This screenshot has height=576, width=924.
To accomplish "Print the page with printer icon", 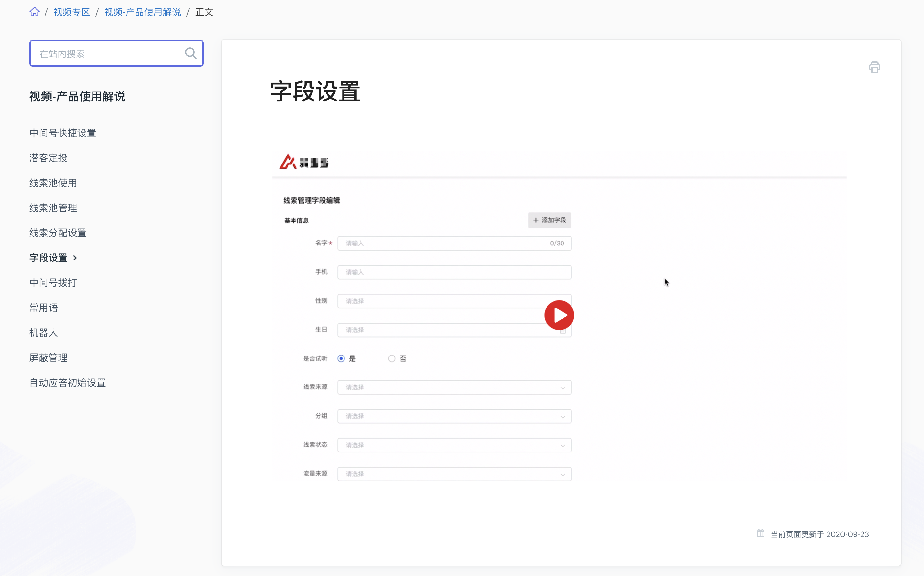I will 874,68.
